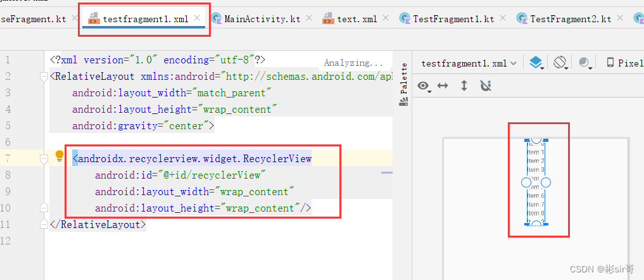Click "Item 6" in the preview list
644x280 pixels.
(x=536, y=196)
